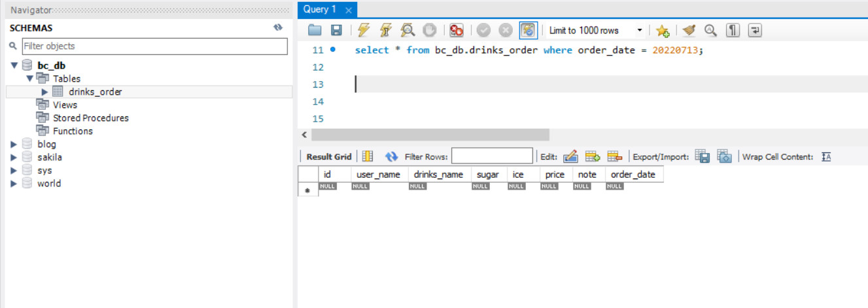Edit current row pencil icon
Viewport: 868px width, 308px height.
pyautogui.click(x=570, y=156)
